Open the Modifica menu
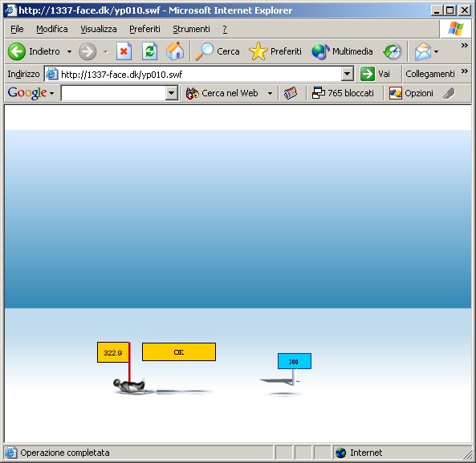The image size is (476, 463). [52, 29]
